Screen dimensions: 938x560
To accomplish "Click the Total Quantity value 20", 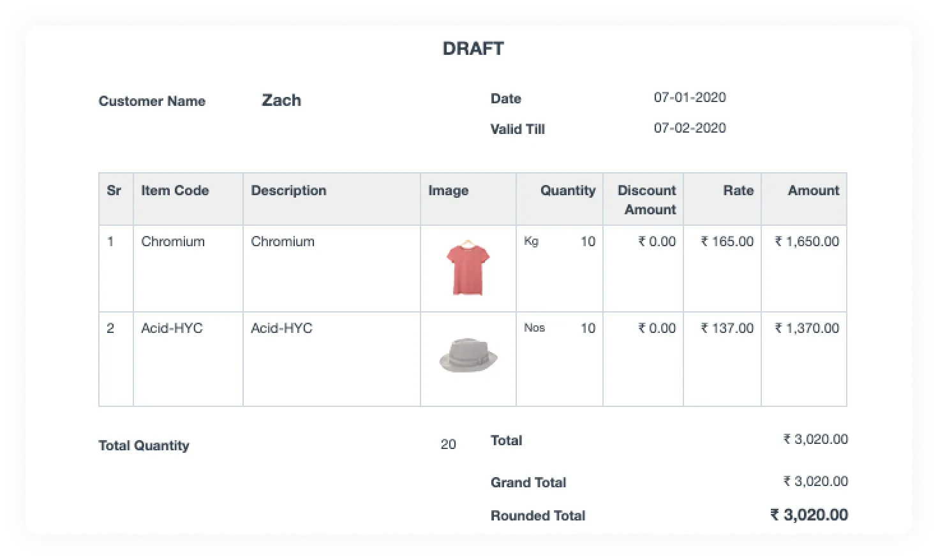I will tap(448, 445).
